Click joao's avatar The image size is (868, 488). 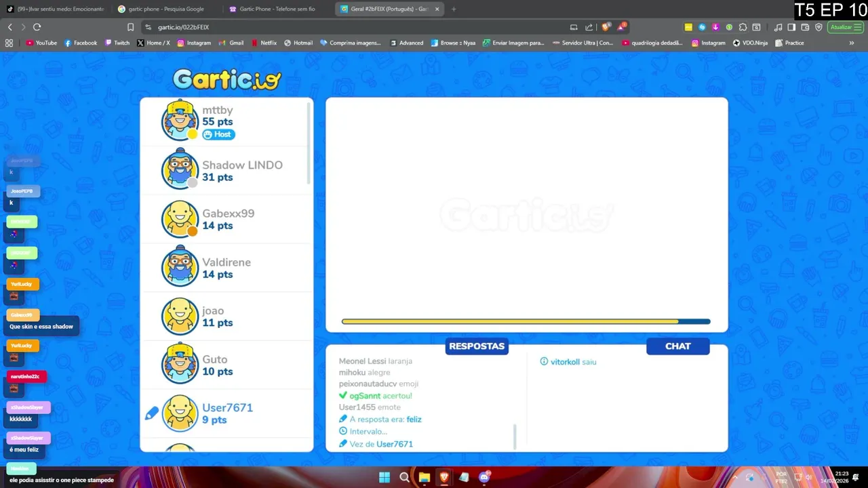click(180, 316)
